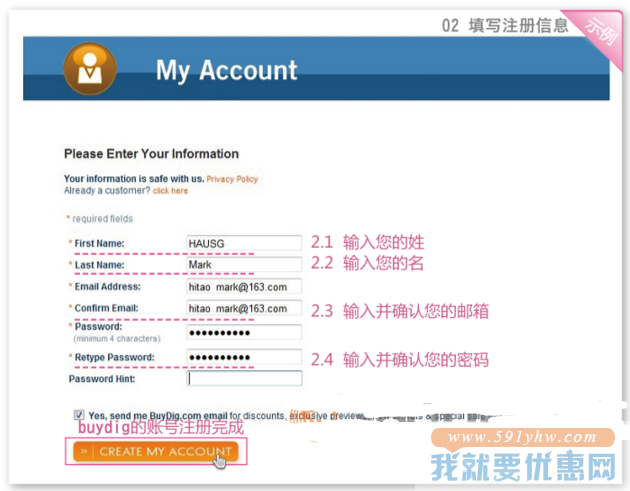
Task: Click the My Account user avatar icon
Action: tap(90, 69)
